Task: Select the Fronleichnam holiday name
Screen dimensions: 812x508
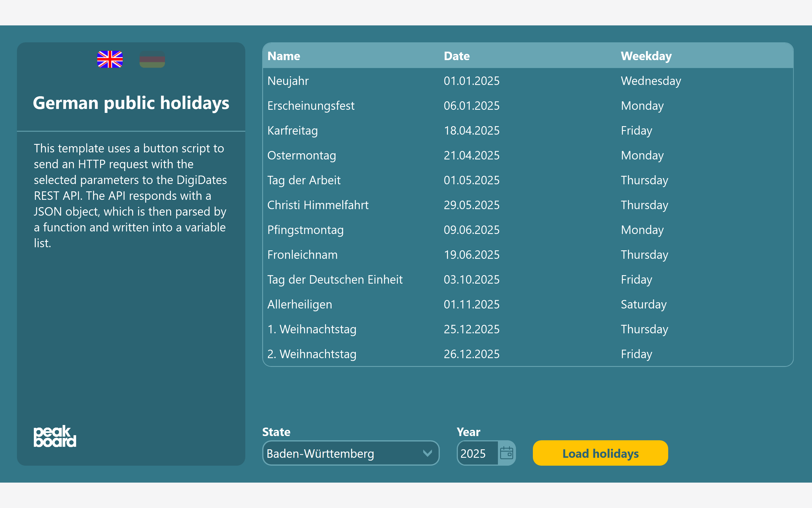Action: pyautogui.click(x=302, y=255)
